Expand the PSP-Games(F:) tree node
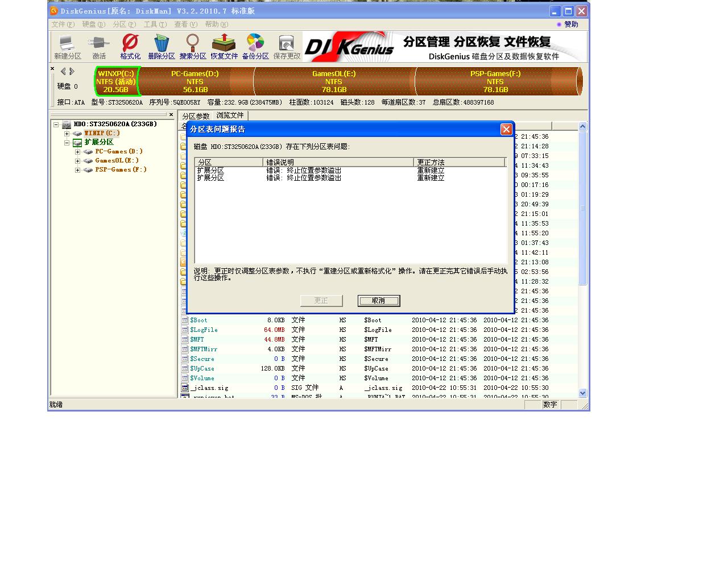The image size is (728, 582). (77, 170)
